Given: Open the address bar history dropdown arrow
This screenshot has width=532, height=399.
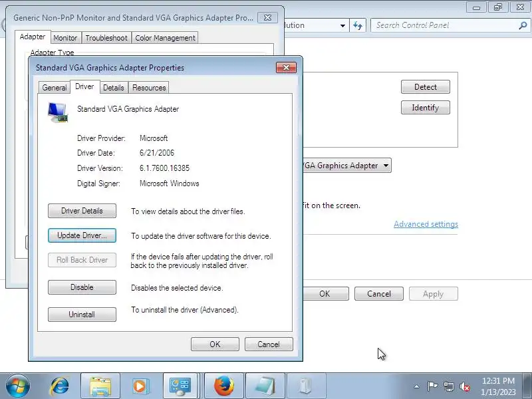Looking at the screenshot, I should pos(342,25).
